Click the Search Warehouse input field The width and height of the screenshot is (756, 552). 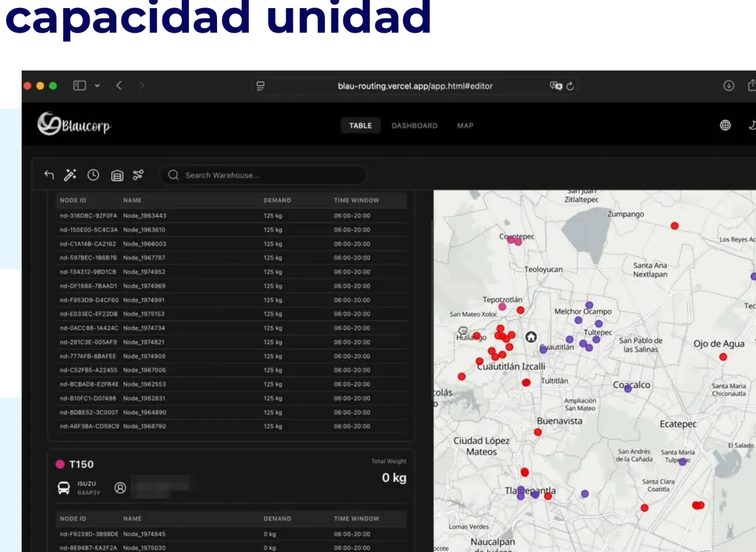263,175
